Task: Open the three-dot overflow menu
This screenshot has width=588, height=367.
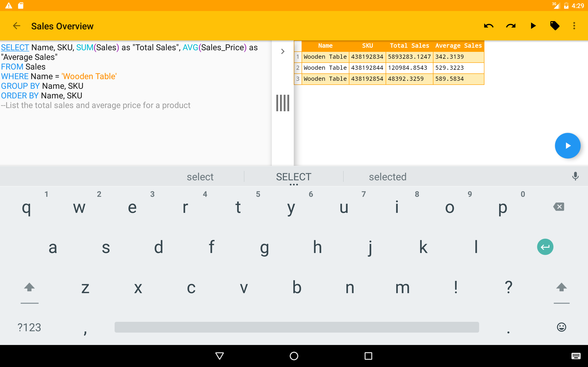Action: point(574,26)
